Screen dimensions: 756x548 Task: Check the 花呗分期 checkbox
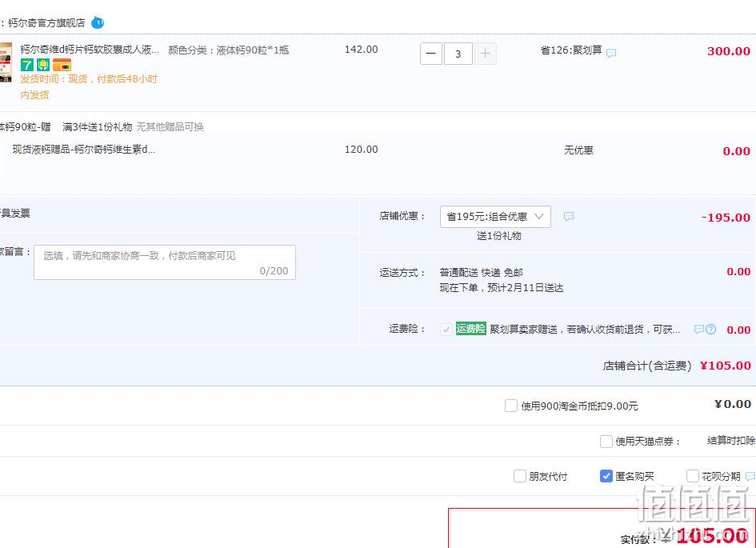(692, 476)
